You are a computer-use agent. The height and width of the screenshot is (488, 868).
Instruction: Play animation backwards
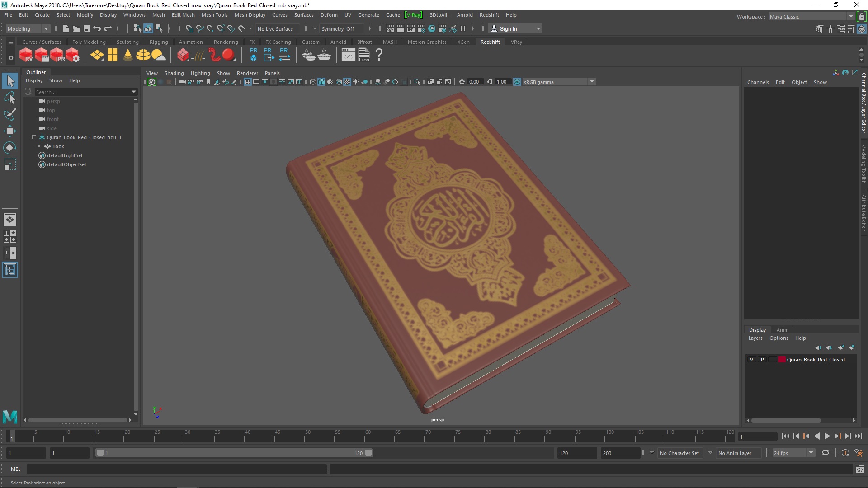(816, 436)
